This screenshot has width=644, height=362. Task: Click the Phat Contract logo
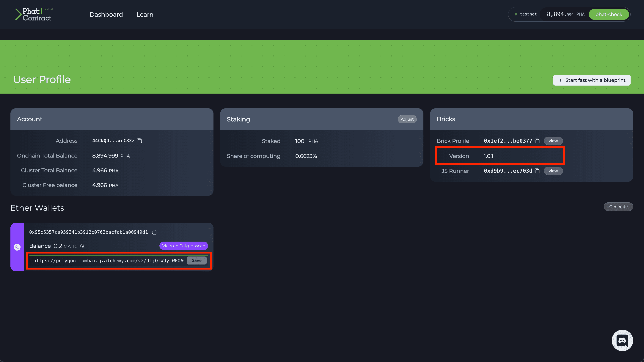point(34,15)
